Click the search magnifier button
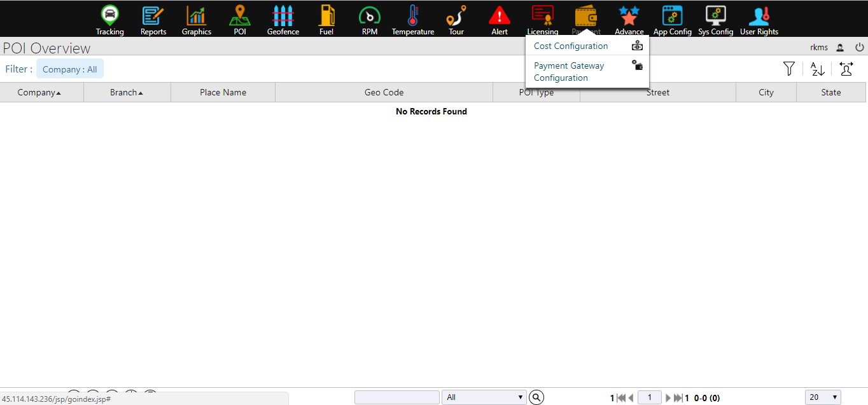Image resolution: width=868 pixels, height=405 pixels. click(537, 397)
